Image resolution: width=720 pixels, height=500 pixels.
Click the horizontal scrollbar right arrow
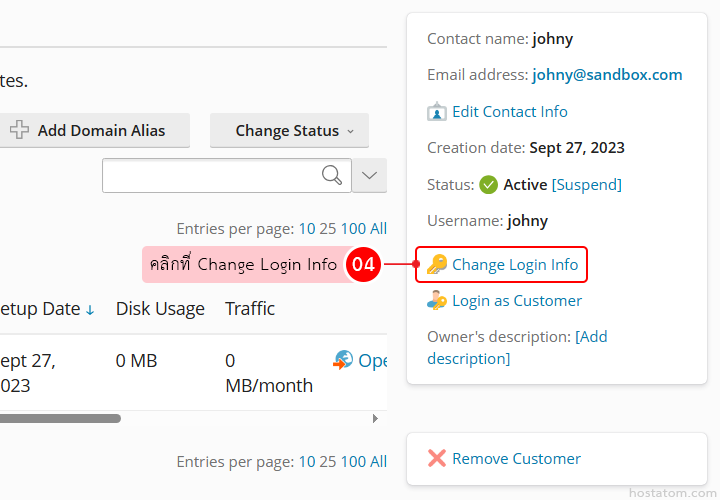[x=376, y=419]
